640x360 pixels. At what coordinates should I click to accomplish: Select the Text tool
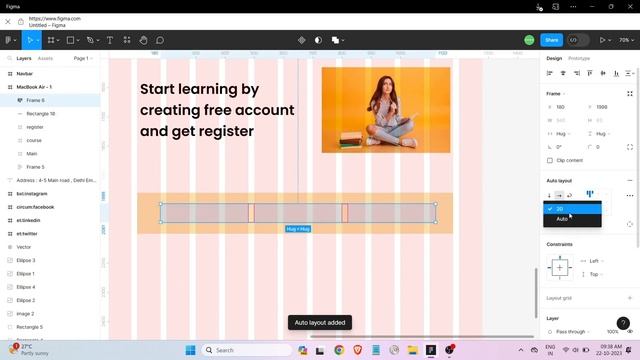[x=110, y=40]
